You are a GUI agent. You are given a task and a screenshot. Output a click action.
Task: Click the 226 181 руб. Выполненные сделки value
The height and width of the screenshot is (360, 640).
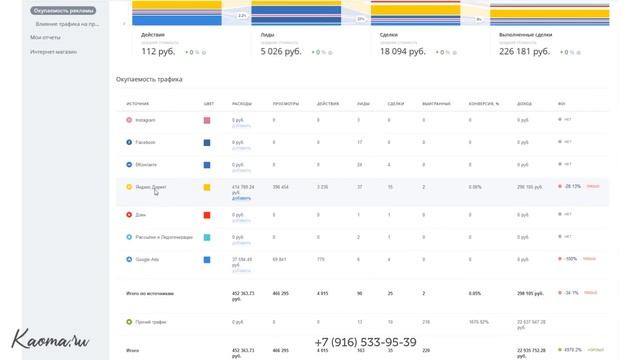pos(524,52)
